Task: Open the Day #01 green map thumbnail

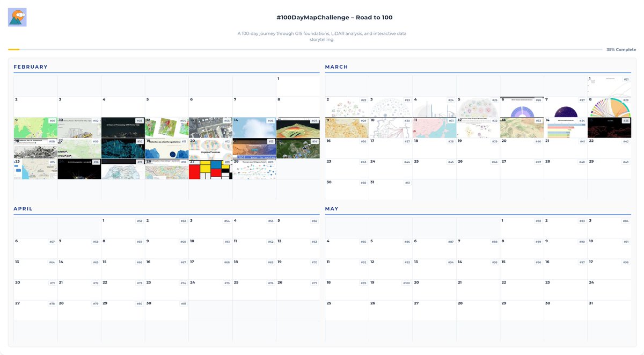Action: pos(35,127)
